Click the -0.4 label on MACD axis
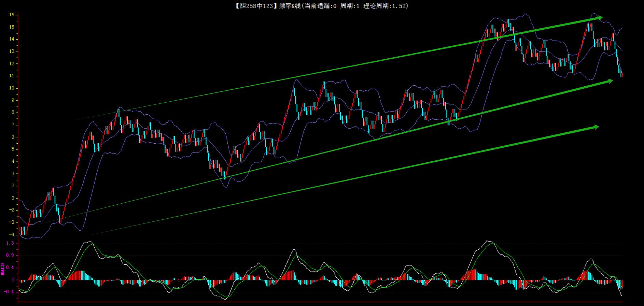This screenshot has height=306, width=644. [9, 292]
